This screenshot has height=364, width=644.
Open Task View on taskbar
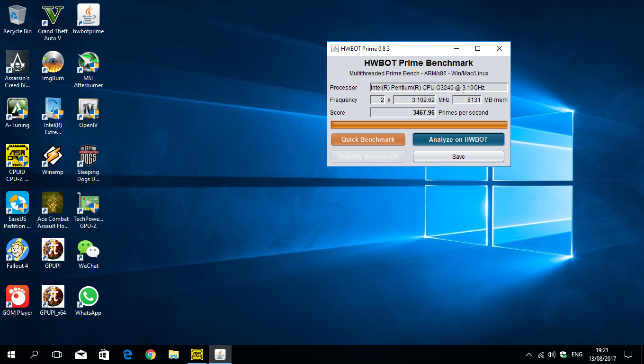[57, 355]
